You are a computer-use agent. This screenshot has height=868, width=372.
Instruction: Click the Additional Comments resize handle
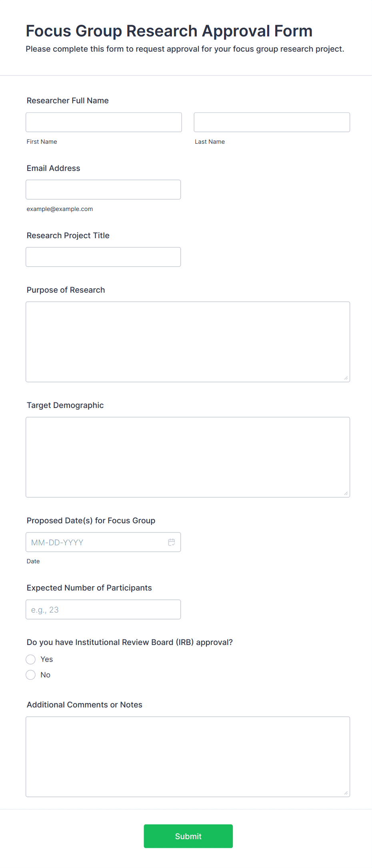(x=346, y=793)
